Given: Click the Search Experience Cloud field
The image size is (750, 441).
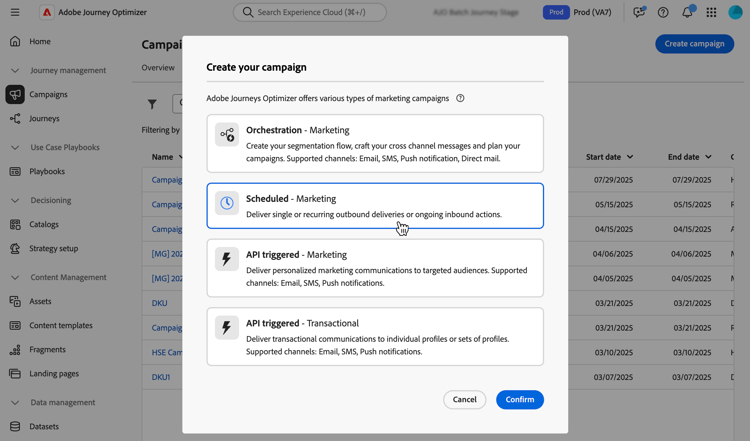Looking at the screenshot, I should [x=310, y=13].
